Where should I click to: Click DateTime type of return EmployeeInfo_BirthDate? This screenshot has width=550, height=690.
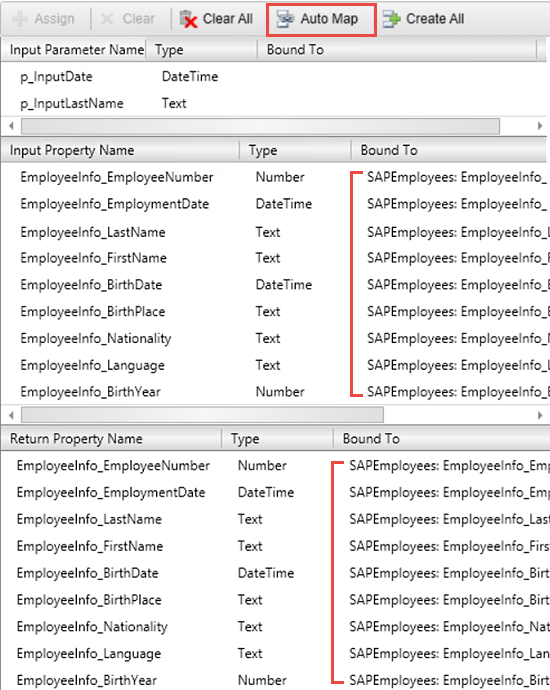[x=266, y=573]
